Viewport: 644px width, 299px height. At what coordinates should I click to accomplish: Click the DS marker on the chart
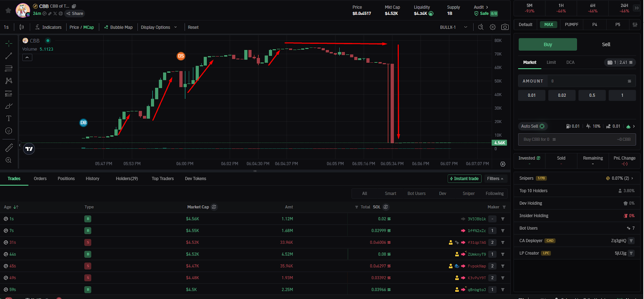point(181,56)
